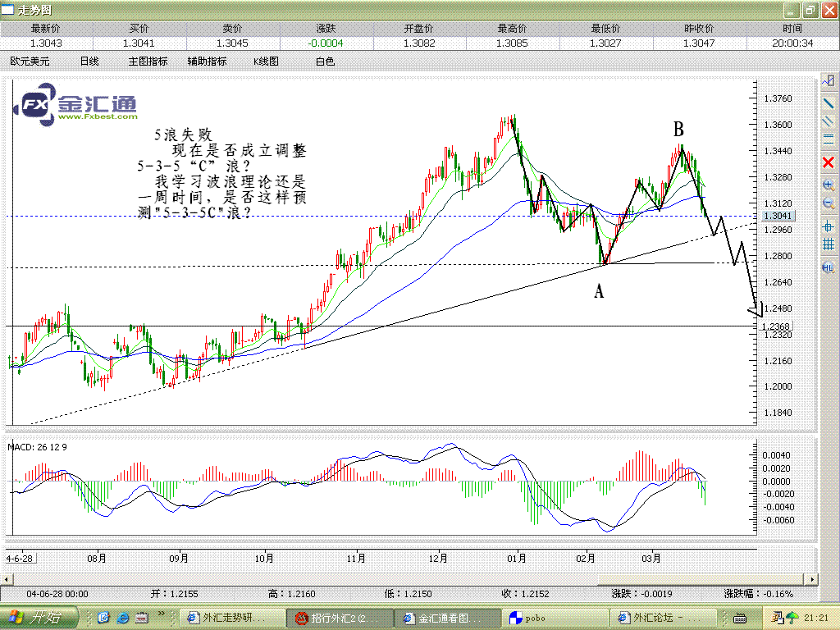This screenshot has width=840, height=630.
Task: Choose the 白色 background color option
Action: pyautogui.click(x=325, y=61)
